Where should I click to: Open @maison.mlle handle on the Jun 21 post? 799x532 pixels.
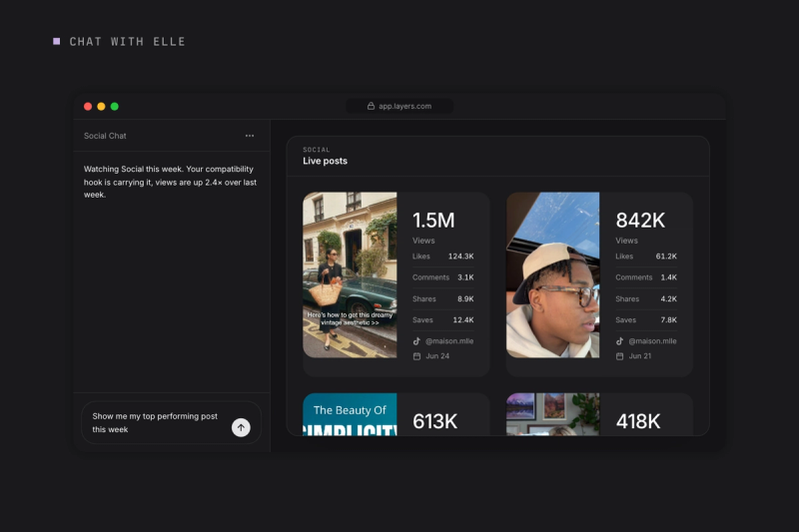653,341
